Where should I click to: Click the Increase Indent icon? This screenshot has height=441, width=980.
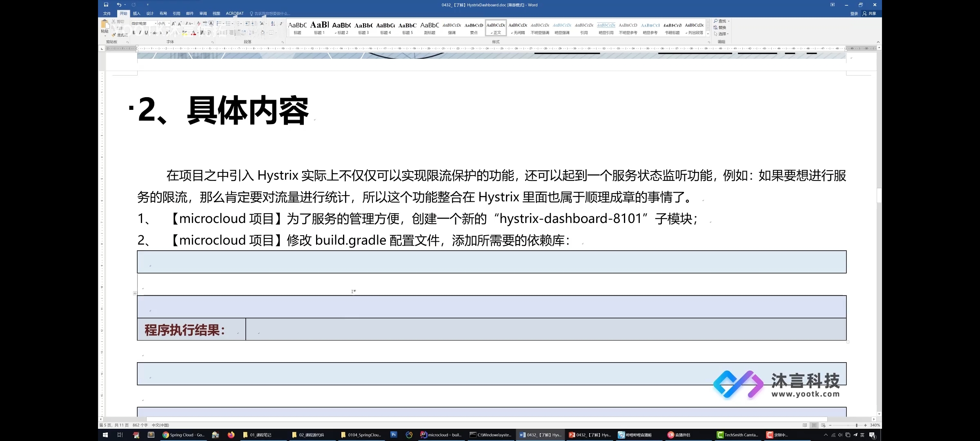(254, 24)
